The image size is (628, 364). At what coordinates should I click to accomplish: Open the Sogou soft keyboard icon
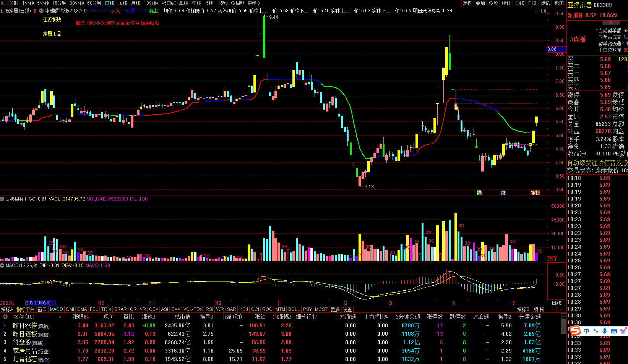coord(614,331)
